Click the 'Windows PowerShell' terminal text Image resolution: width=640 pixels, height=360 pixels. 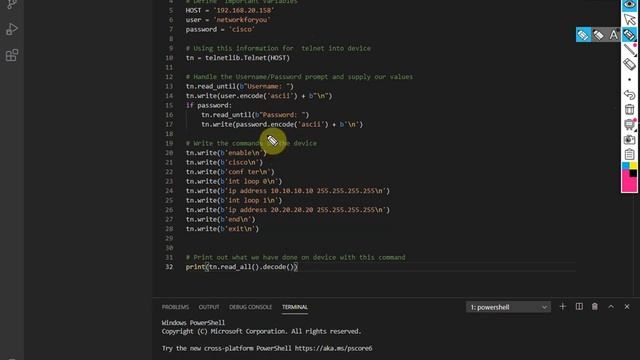pos(193,322)
